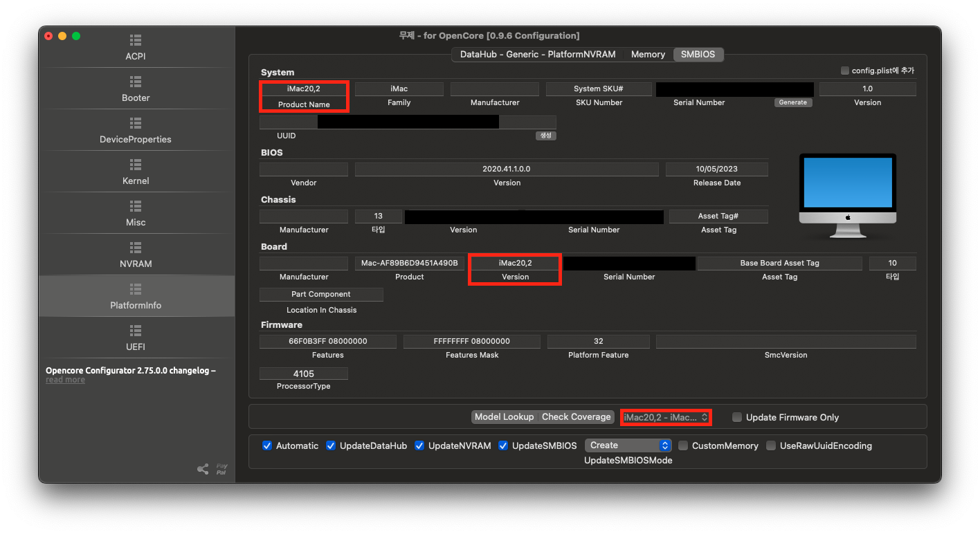The image size is (980, 534).
Task: Click the BIOS Vendor field
Action: coord(304,169)
